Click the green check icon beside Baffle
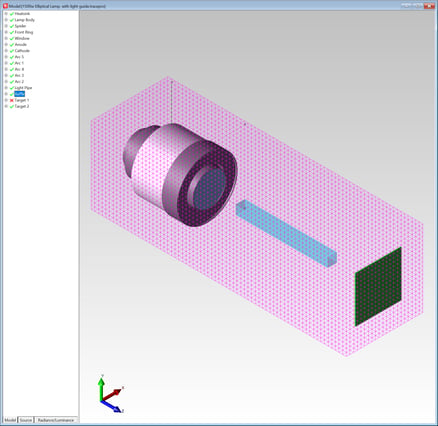Screen dimensions: 438x426 pyautogui.click(x=12, y=94)
